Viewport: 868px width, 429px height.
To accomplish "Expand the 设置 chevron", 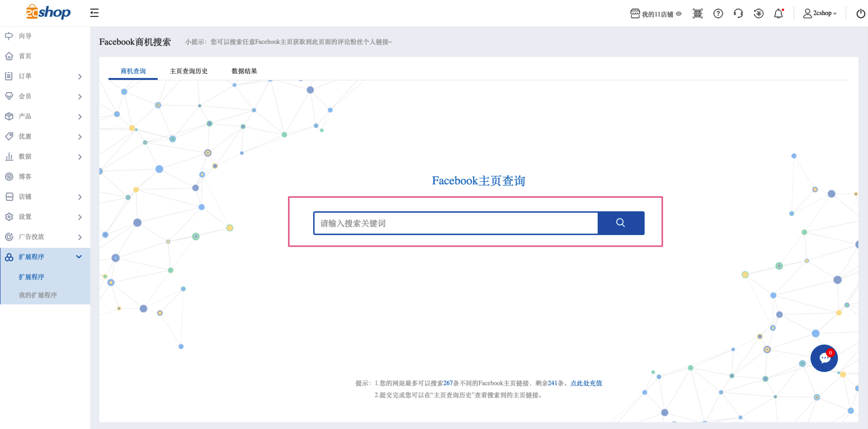I will click(x=80, y=217).
